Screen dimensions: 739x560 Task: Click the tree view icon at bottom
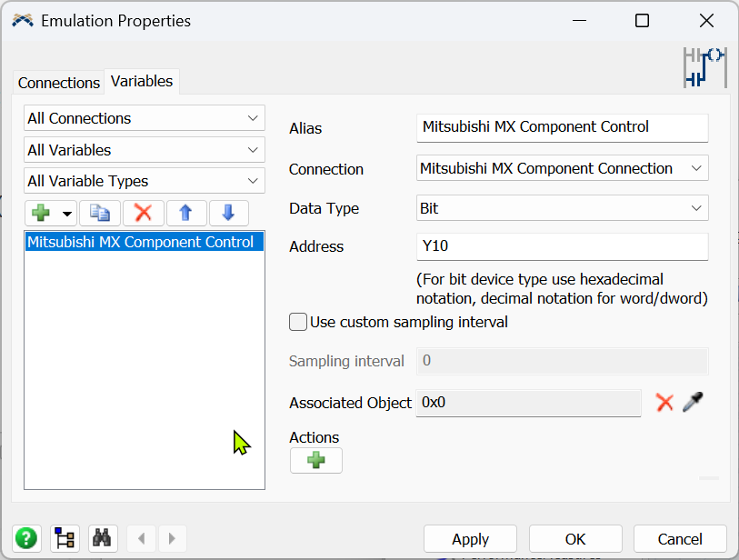[65, 538]
